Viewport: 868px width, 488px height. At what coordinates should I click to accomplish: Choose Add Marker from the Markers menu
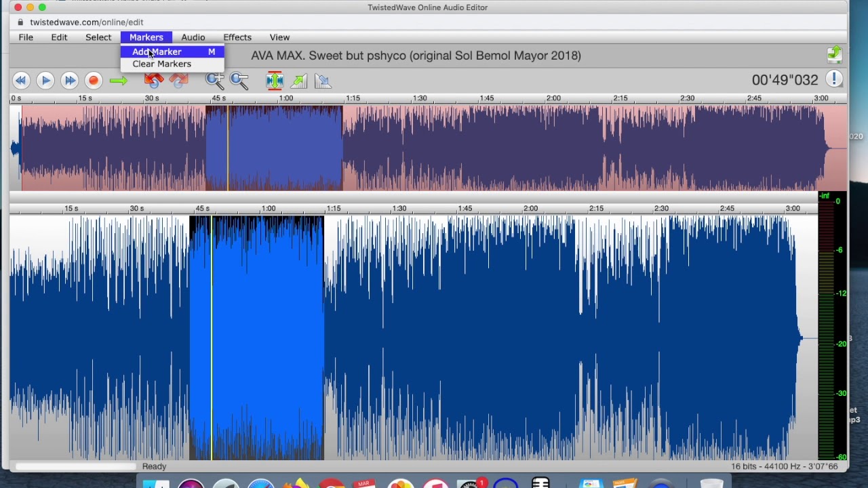coord(172,52)
